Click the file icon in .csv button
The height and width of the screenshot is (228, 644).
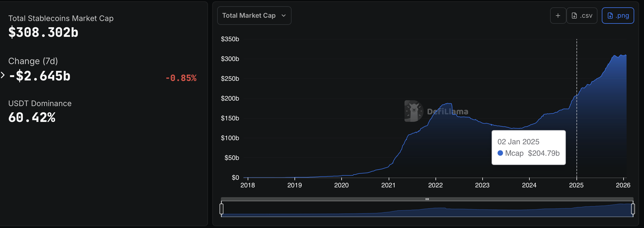click(x=574, y=16)
